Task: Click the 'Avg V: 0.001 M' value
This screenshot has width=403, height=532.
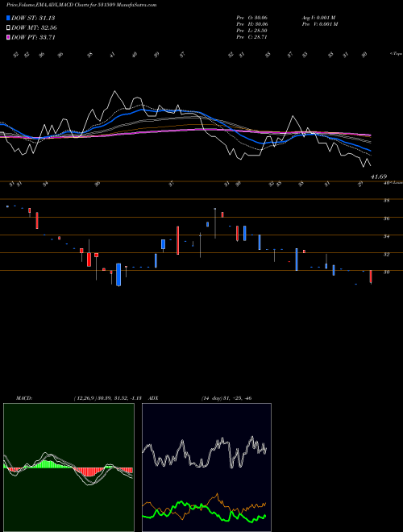Action: tap(319, 18)
